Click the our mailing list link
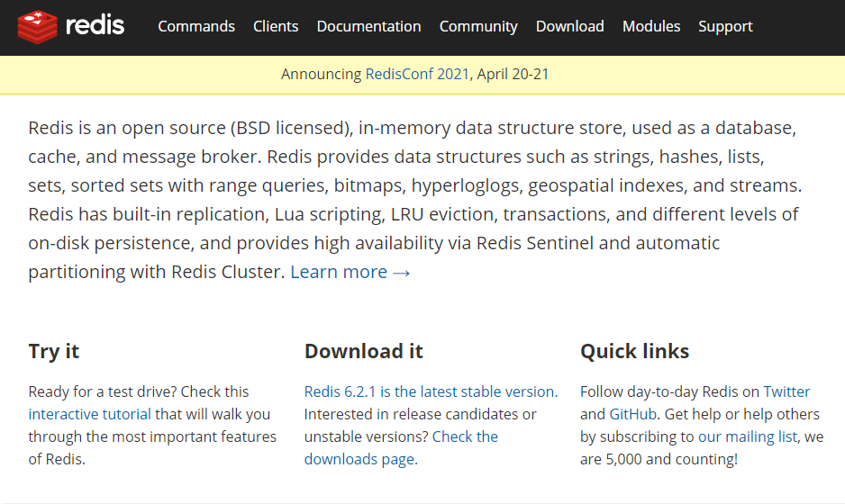The width and height of the screenshot is (845, 504). coord(748,436)
